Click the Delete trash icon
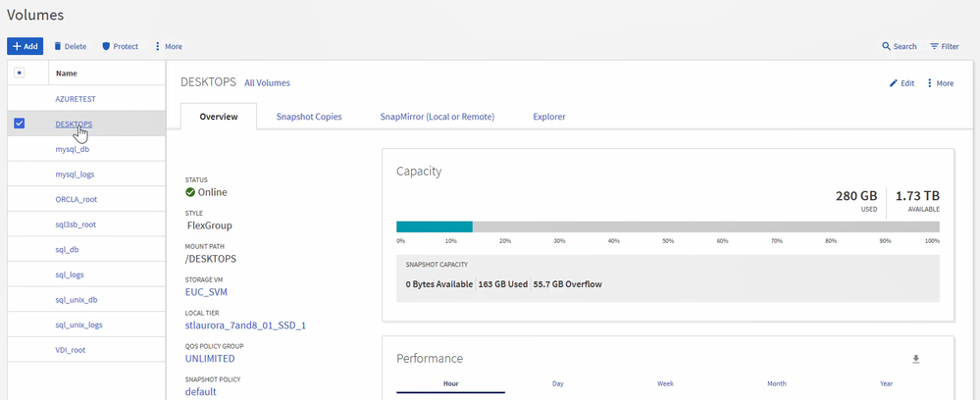The height and width of the screenshot is (400, 980). pyautogui.click(x=58, y=46)
